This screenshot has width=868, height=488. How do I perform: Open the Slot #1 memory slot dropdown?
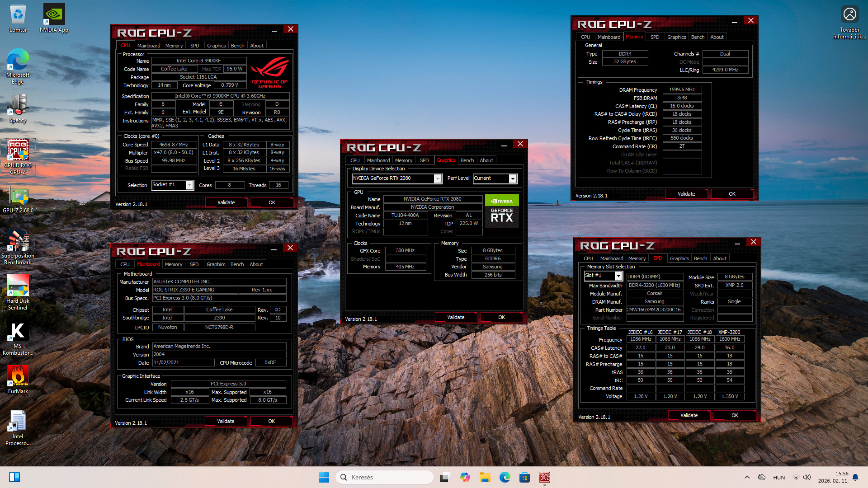point(618,276)
